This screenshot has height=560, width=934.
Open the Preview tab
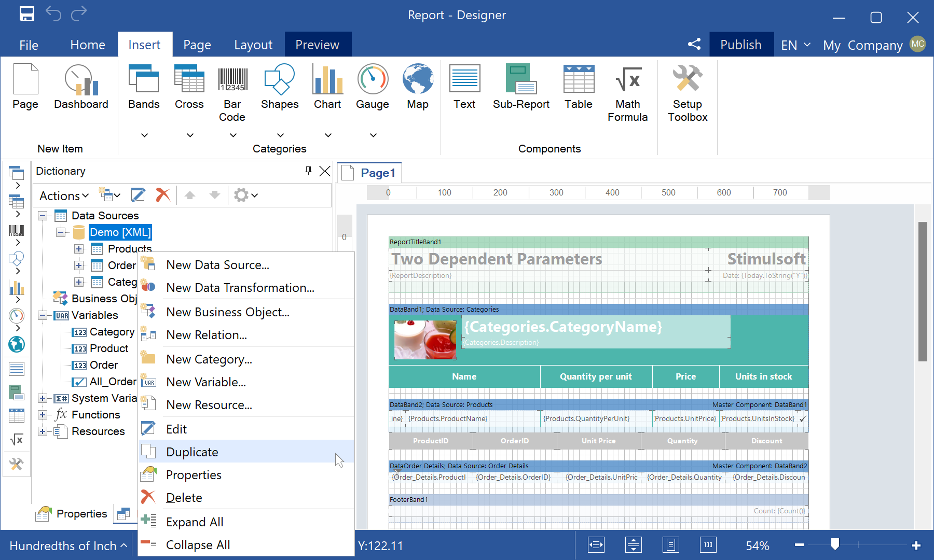pyautogui.click(x=318, y=45)
